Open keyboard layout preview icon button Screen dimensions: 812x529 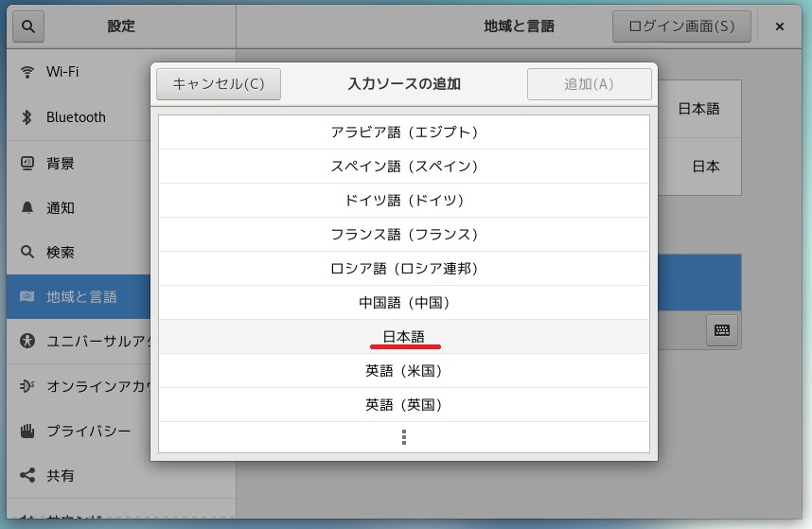pos(721,329)
